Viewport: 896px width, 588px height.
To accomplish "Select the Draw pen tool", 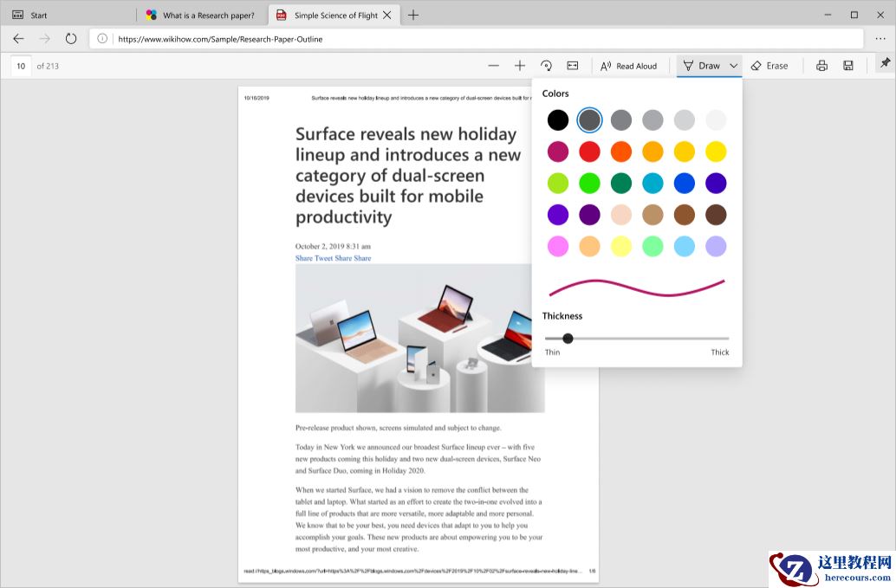I will click(702, 66).
